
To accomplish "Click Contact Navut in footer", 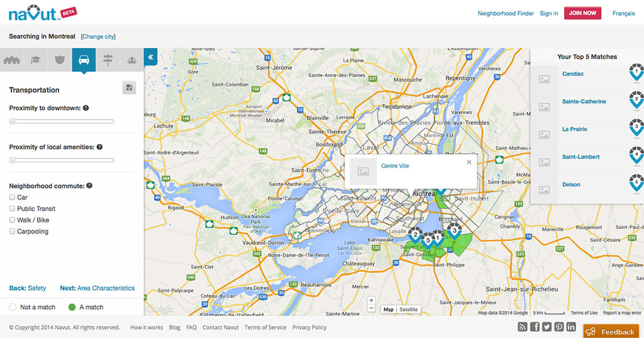I will pos(221,328).
